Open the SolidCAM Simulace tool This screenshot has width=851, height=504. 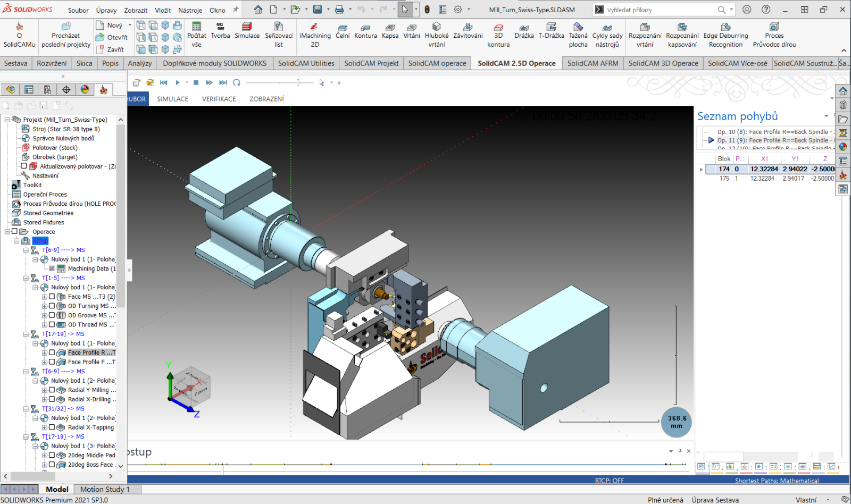point(247,31)
